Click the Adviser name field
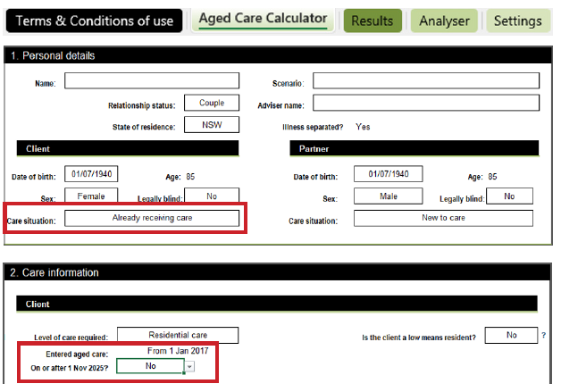Screen dimensions: 561x392 coord(426,103)
